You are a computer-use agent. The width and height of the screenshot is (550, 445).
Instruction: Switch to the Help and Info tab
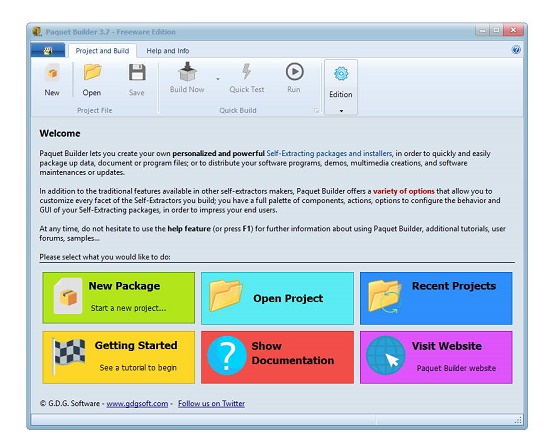click(168, 51)
